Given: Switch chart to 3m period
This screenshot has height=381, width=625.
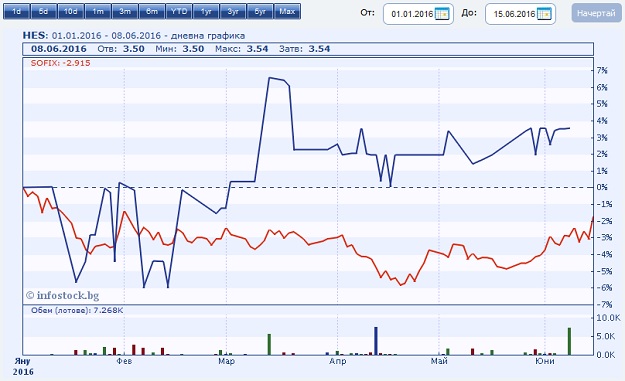Looking at the screenshot, I should click(125, 12).
